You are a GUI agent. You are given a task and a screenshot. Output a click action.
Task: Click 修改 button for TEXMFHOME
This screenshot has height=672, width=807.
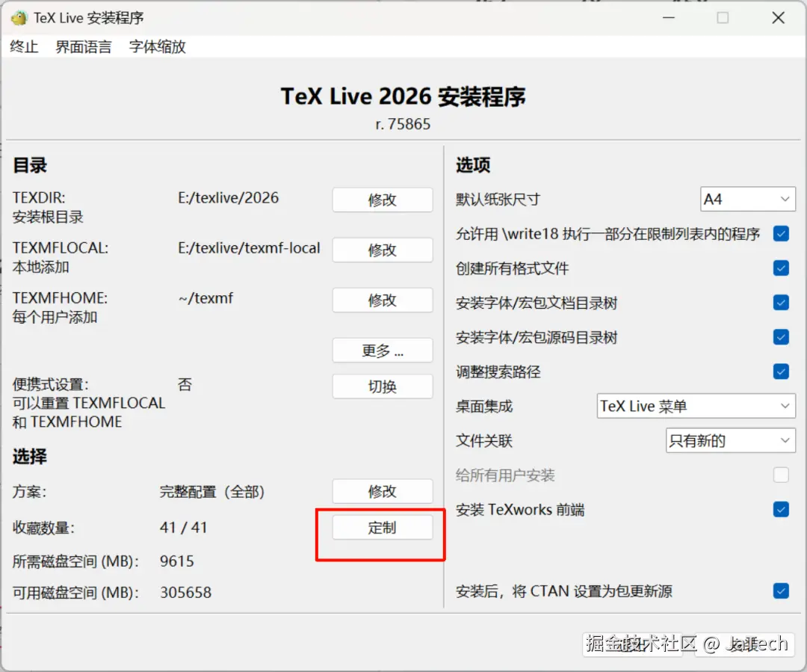(383, 300)
